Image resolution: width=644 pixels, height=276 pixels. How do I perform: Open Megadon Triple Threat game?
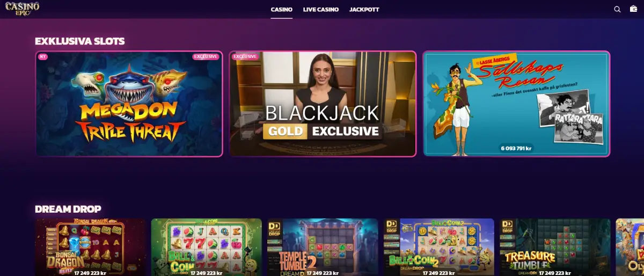click(129, 104)
